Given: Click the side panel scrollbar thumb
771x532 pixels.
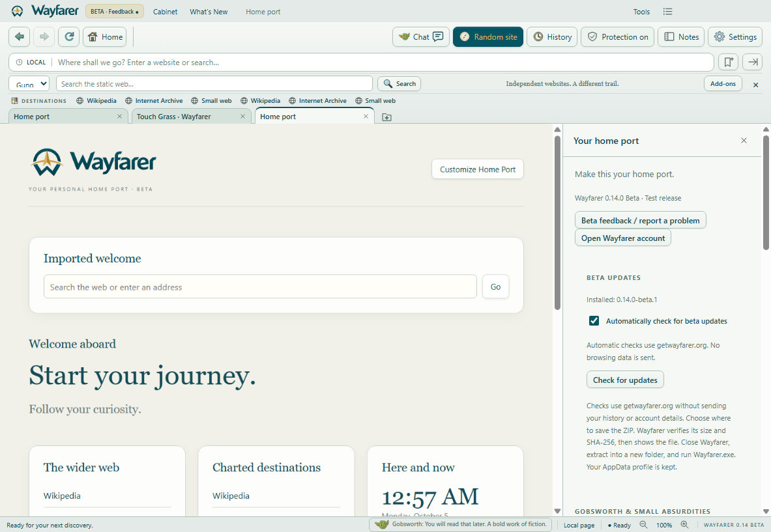Looking at the screenshot, I should 766,193.
